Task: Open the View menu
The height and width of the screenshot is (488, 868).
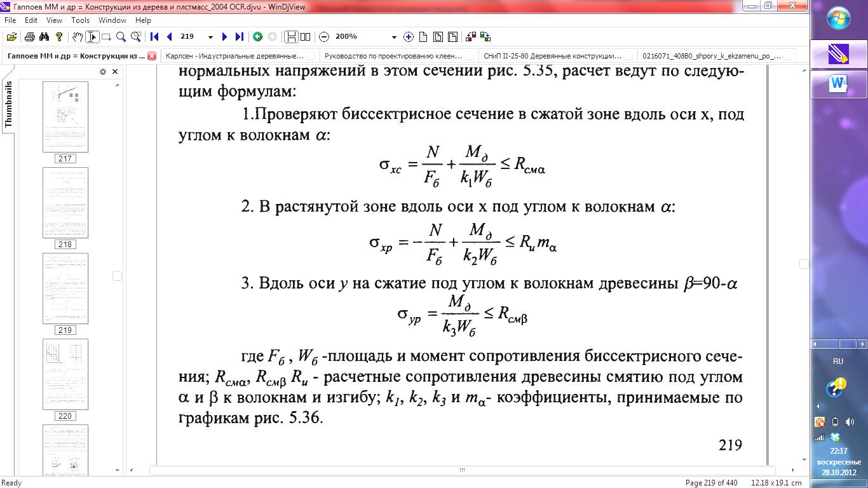Action: [x=54, y=20]
